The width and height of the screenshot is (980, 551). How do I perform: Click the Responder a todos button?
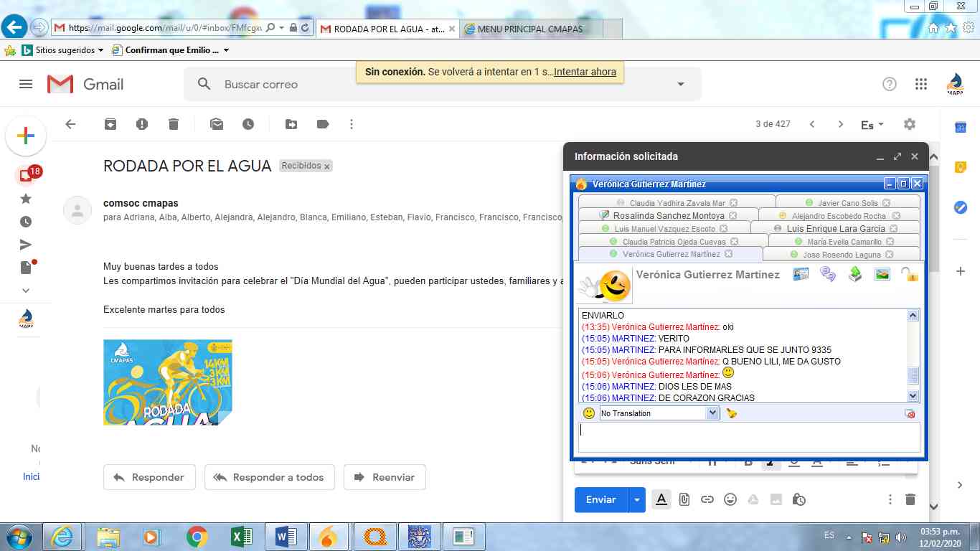tap(270, 477)
